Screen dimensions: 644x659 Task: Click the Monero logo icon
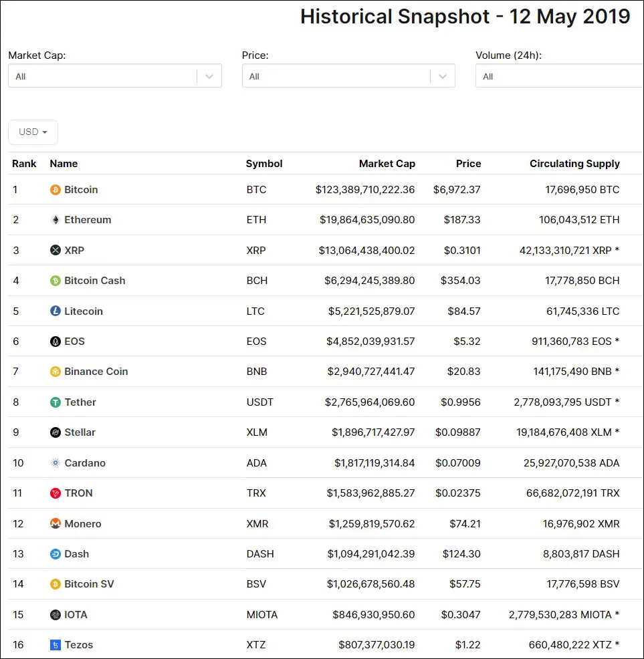click(x=55, y=524)
